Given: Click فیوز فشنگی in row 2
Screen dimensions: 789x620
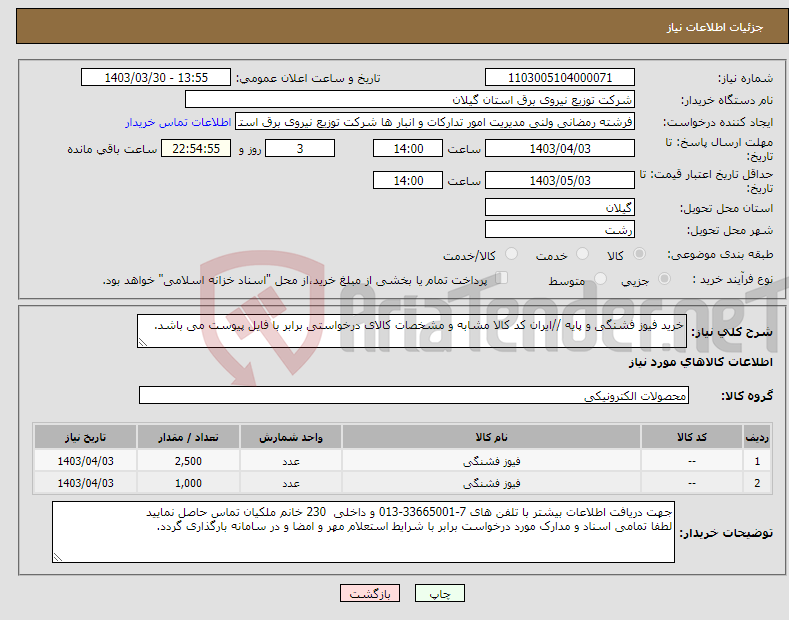Looking at the screenshot, I should [x=491, y=483].
